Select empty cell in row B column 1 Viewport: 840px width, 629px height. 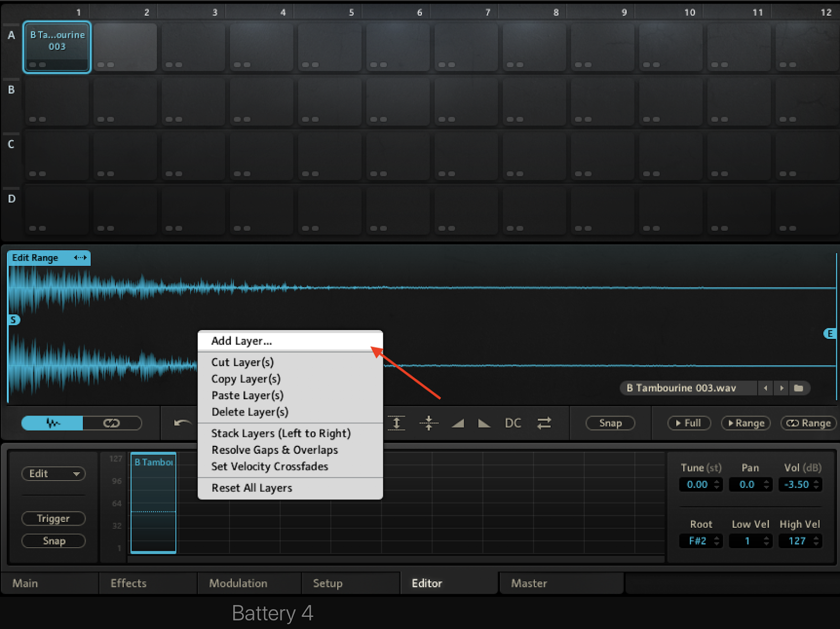point(57,102)
